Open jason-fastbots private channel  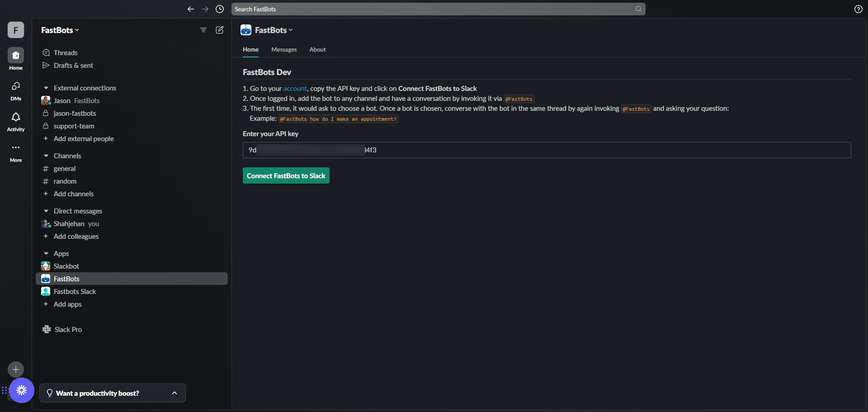tap(132, 114)
